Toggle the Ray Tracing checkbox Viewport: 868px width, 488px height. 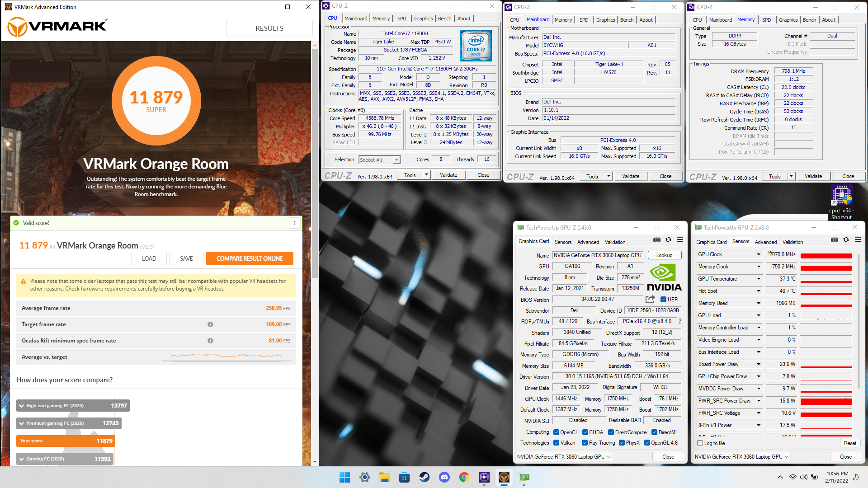click(x=585, y=443)
